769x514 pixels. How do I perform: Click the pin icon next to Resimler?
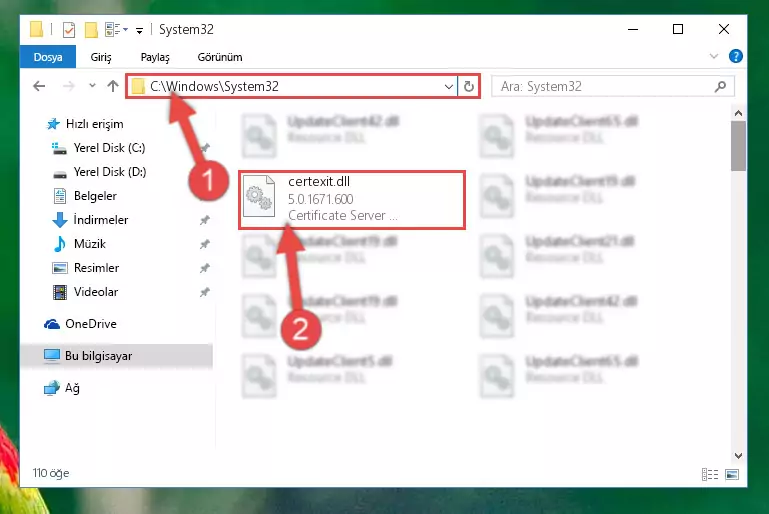point(205,268)
